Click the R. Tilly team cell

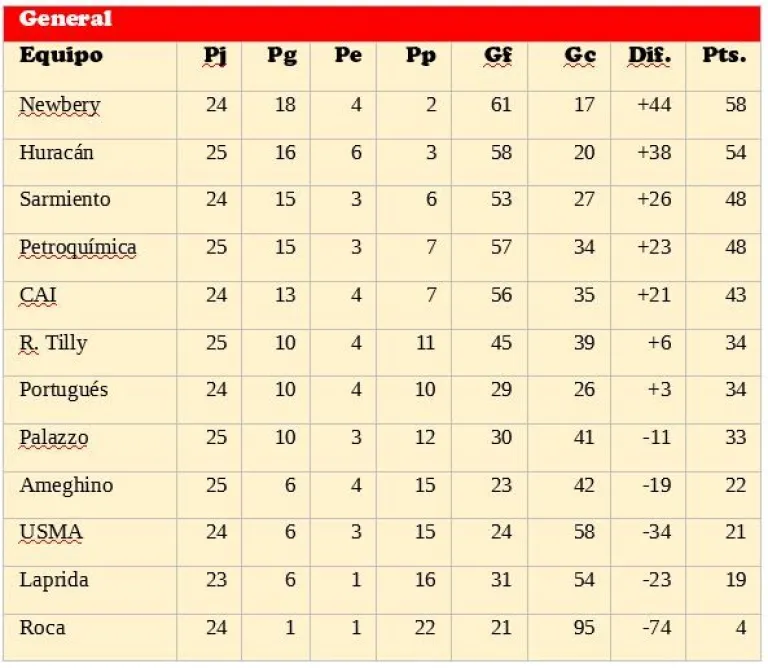(53, 343)
